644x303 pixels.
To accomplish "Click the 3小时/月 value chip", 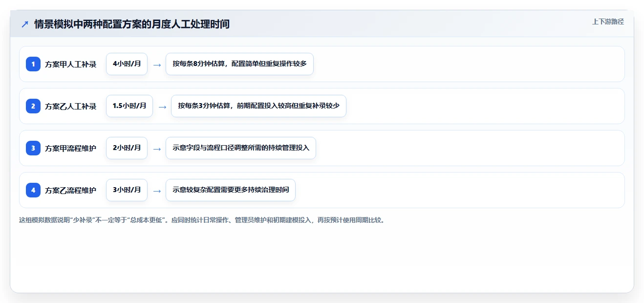I will (127, 190).
